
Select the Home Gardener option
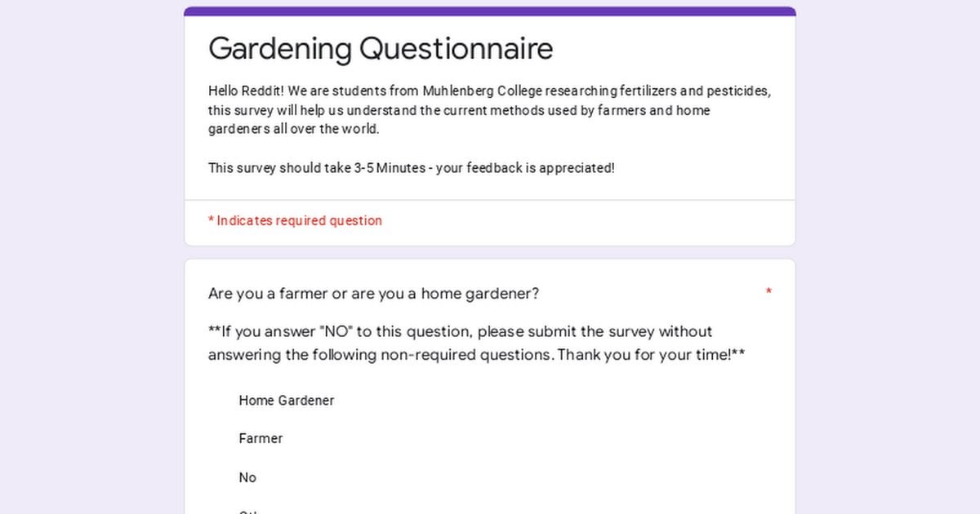click(286, 401)
